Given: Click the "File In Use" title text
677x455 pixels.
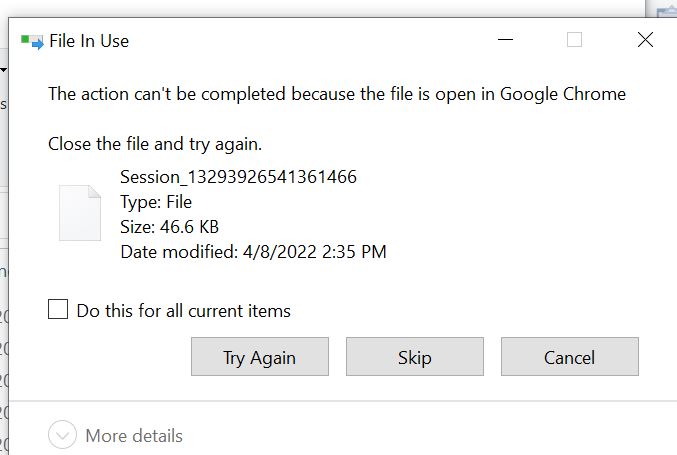Looking at the screenshot, I should [89, 41].
